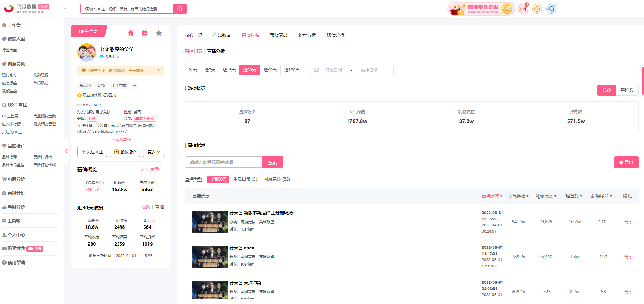644x304 pixels.
Task: Open the history ranking achievements banner
Action: point(121,70)
